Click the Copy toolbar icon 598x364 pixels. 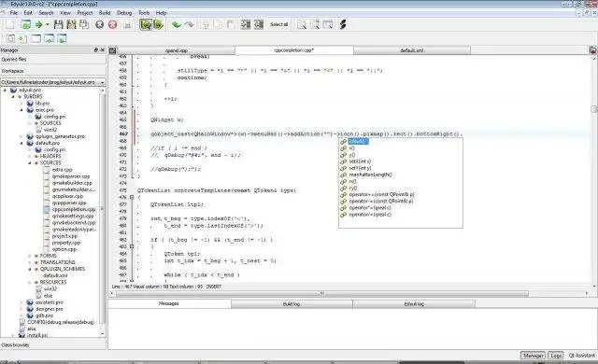[218, 25]
